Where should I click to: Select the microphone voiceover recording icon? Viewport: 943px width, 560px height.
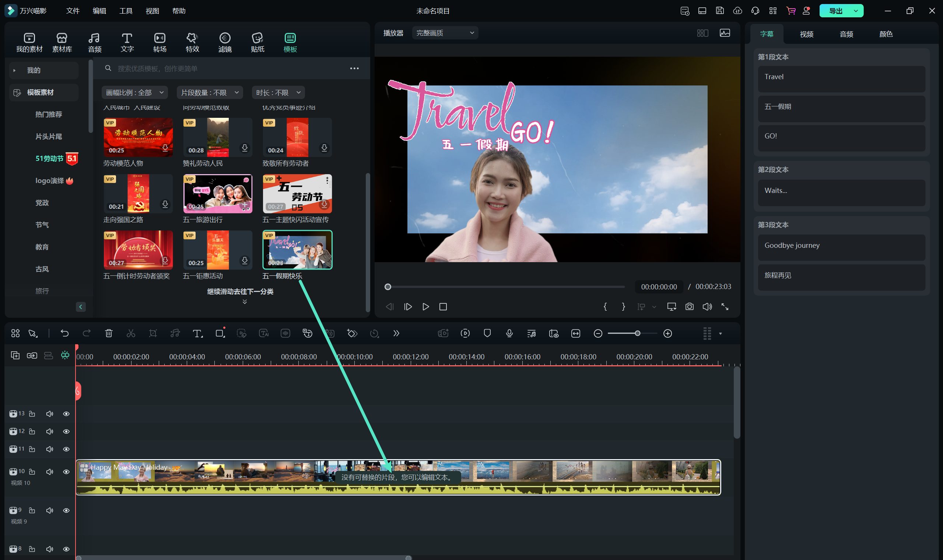pyautogui.click(x=509, y=333)
